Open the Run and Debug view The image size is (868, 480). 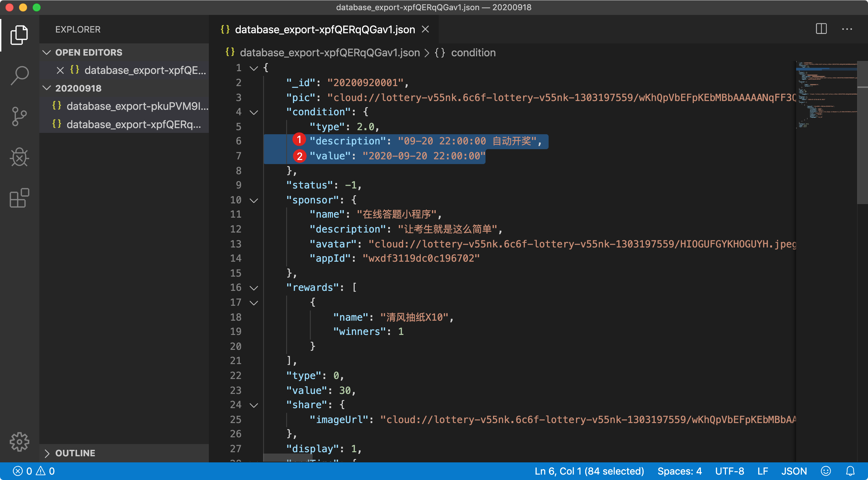tap(19, 157)
